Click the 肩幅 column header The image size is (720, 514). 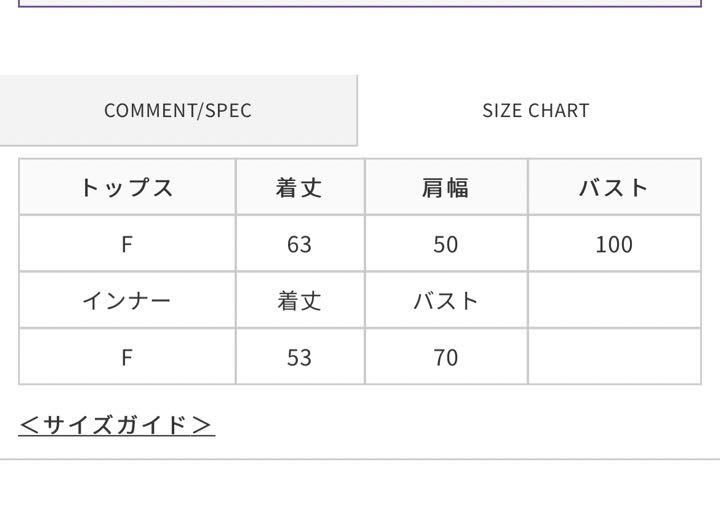click(x=446, y=187)
